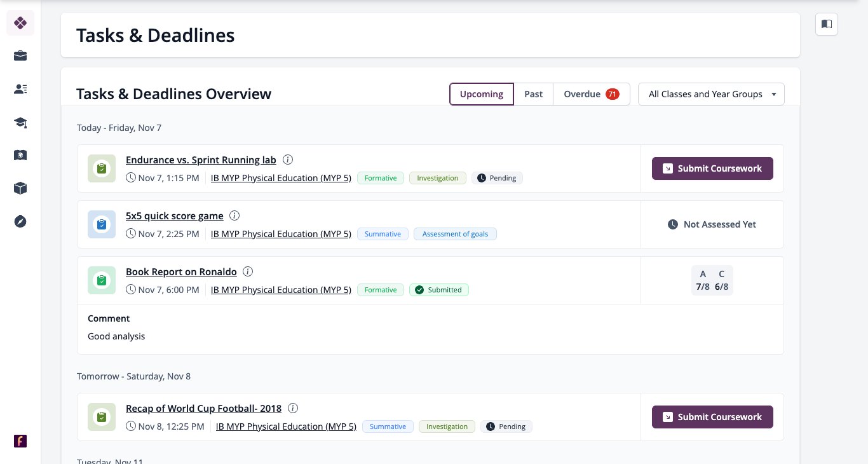Click info icon beside Recap of World Cup Football
Image resolution: width=868 pixels, height=464 pixels.
[x=293, y=408]
